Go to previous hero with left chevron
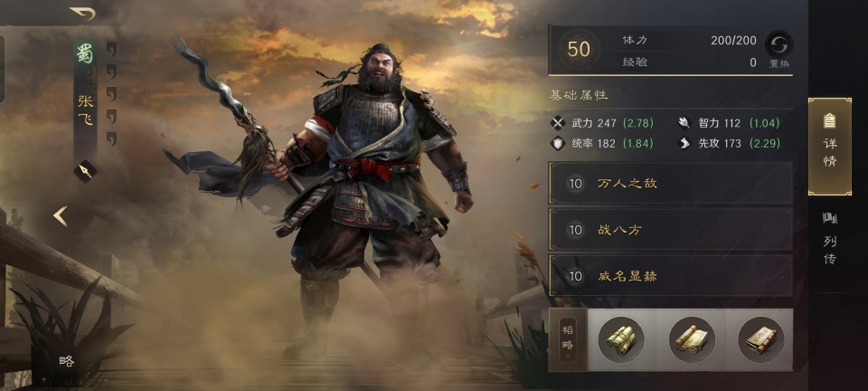868x391 pixels. point(61,216)
